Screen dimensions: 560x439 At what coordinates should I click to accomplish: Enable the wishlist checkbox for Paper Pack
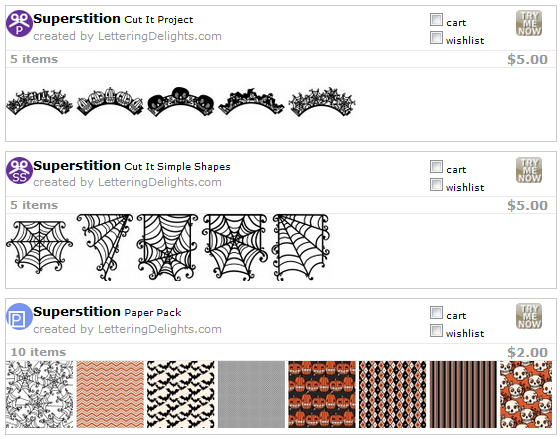tap(436, 330)
